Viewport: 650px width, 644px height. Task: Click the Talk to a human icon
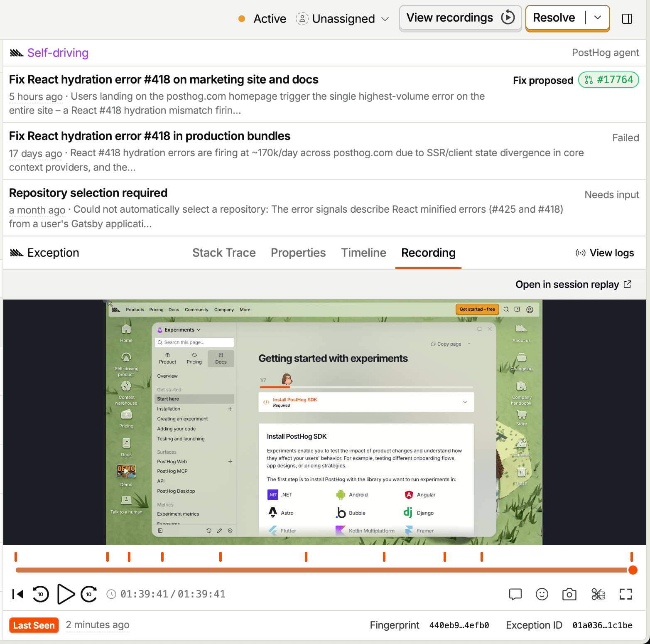click(126, 504)
